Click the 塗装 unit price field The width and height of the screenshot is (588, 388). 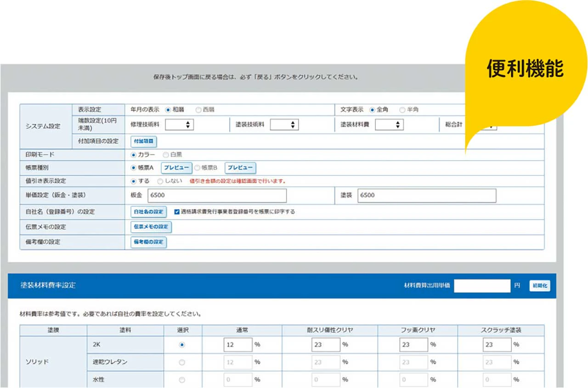427,195
